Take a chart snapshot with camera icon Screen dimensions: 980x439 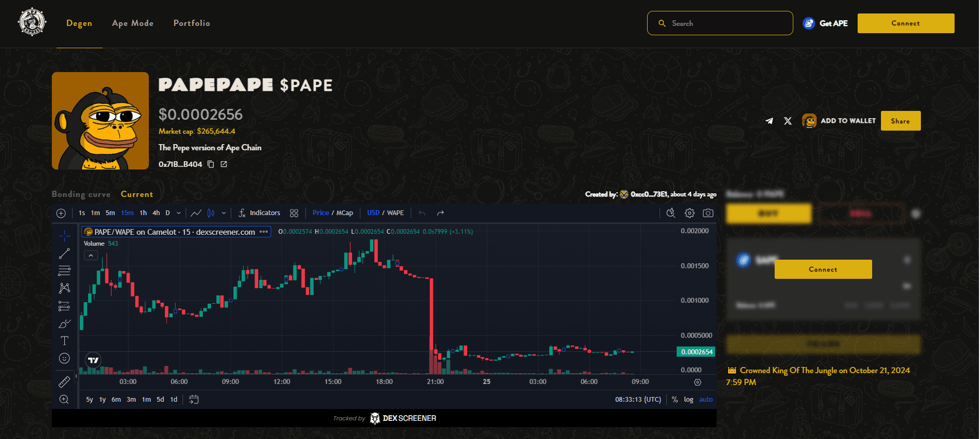708,213
